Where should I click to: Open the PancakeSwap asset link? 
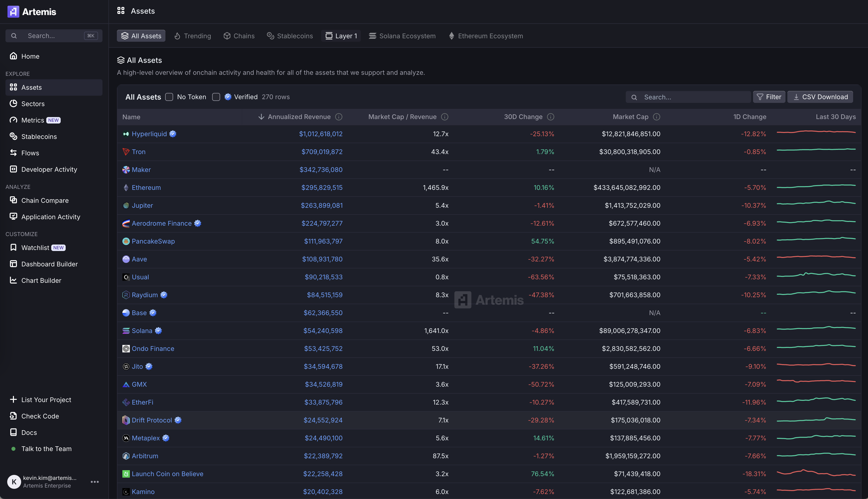pyautogui.click(x=153, y=241)
